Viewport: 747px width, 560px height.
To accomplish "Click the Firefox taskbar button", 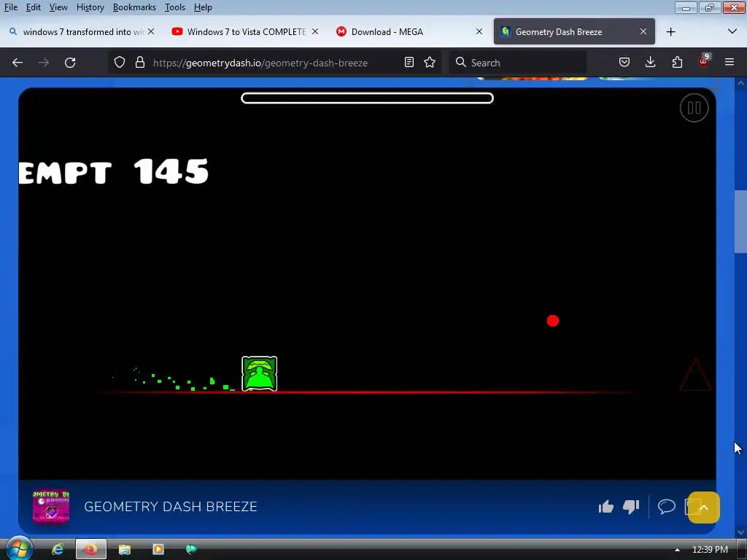I will click(x=90, y=550).
